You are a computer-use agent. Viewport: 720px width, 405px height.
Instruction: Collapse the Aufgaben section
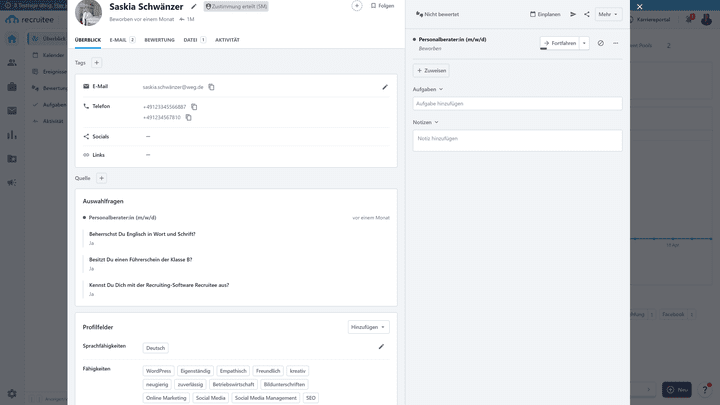[428, 89]
